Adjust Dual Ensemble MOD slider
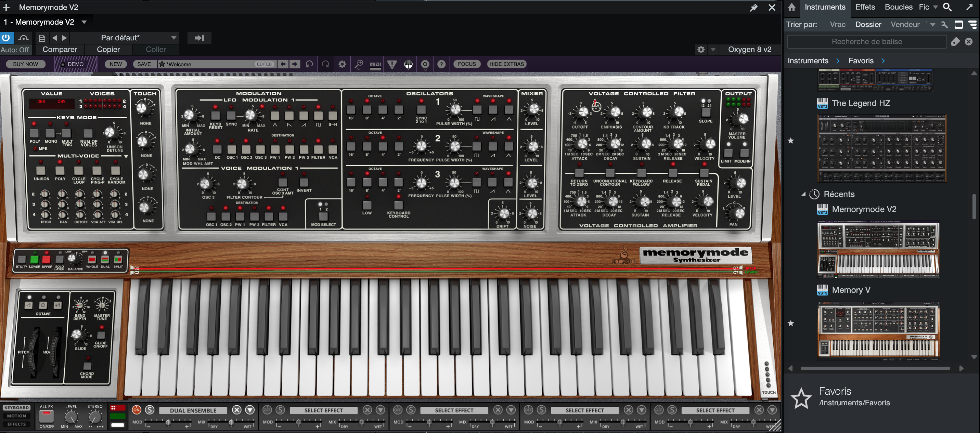Image resolution: width=980 pixels, height=433 pixels. tap(168, 422)
